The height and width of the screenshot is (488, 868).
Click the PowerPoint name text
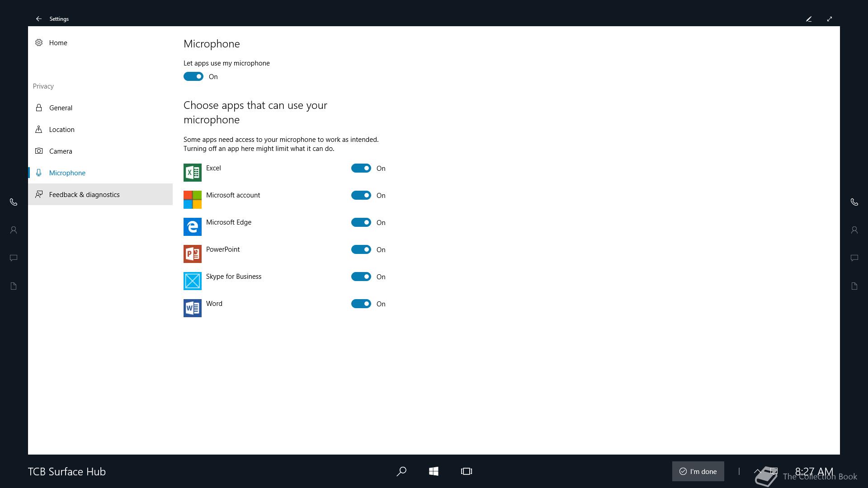point(223,249)
